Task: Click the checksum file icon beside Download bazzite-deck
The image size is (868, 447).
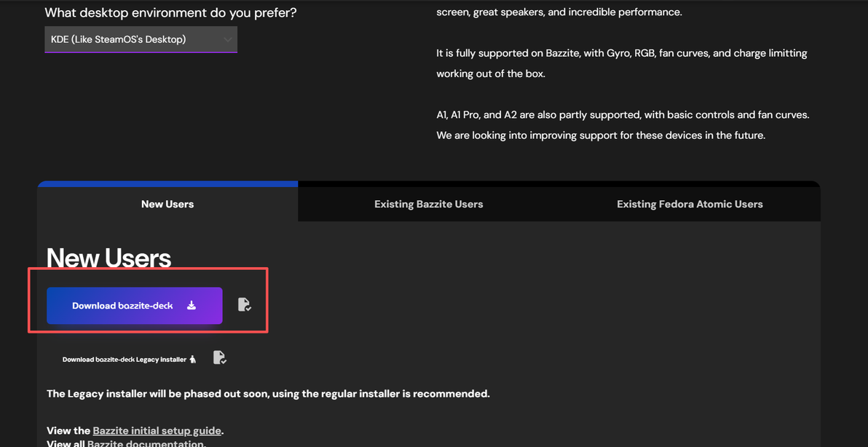Action: (245, 305)
